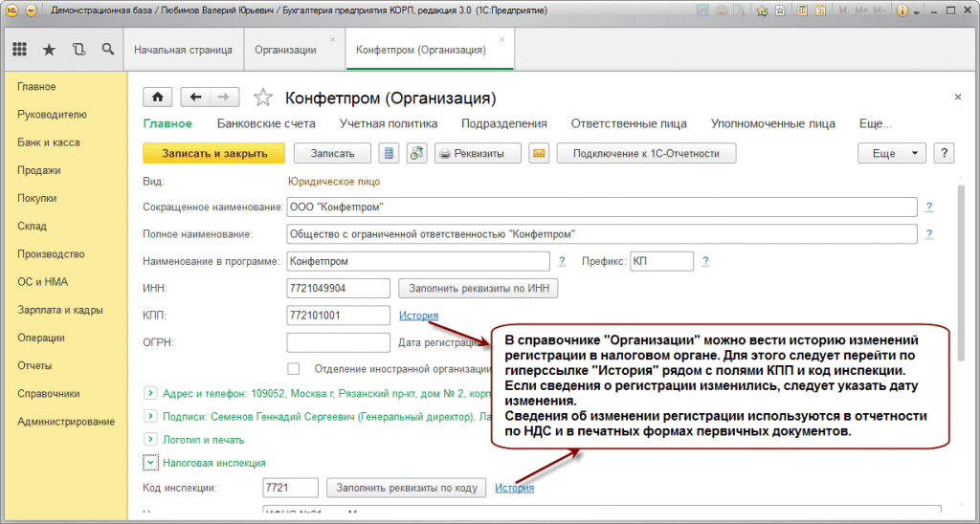Open the history icon in top panel
The height and width of the screenshot is (524, 980).
click(78, 49)
